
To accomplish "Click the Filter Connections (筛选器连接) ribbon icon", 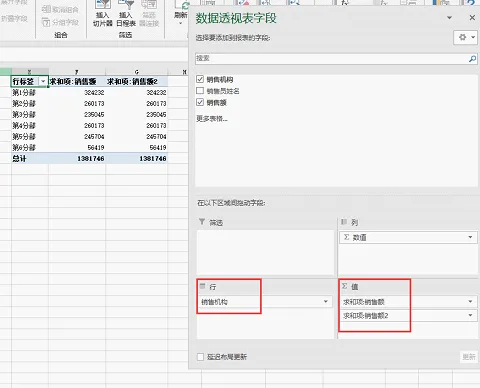I will pyautogui.click(x=149, y=13).
